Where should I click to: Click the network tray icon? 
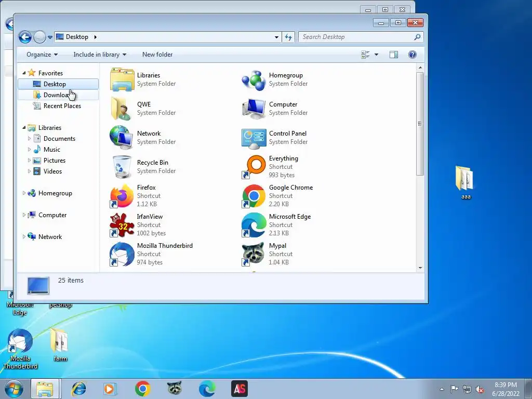tap(467, 389)
